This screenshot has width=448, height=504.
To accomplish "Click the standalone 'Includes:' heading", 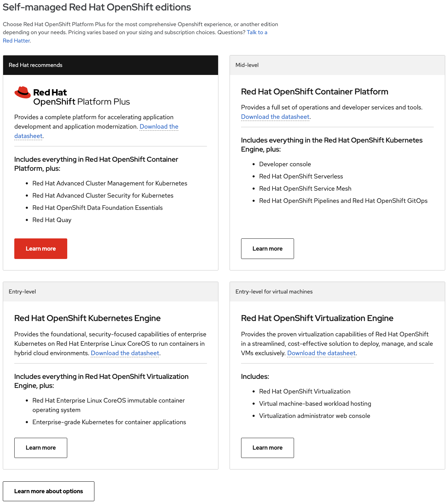I will pyautogui.click(x=255, y=376).
